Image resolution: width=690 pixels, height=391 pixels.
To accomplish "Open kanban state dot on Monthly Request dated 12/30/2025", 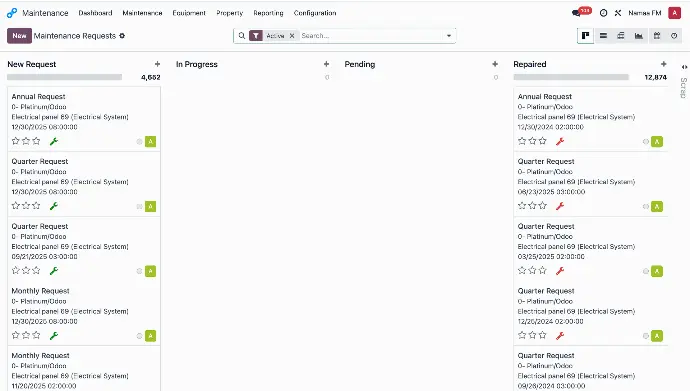I will click(x=139, y=336).
